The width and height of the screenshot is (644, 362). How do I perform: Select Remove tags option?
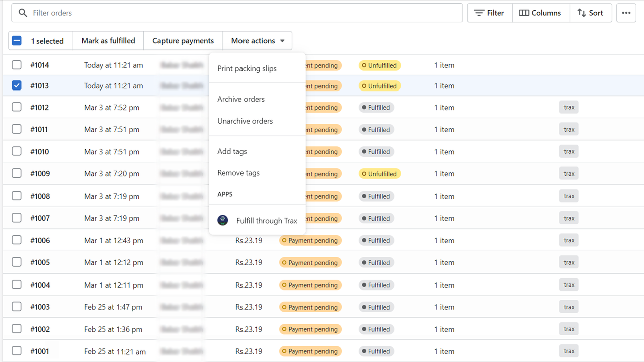coord(257,173)
